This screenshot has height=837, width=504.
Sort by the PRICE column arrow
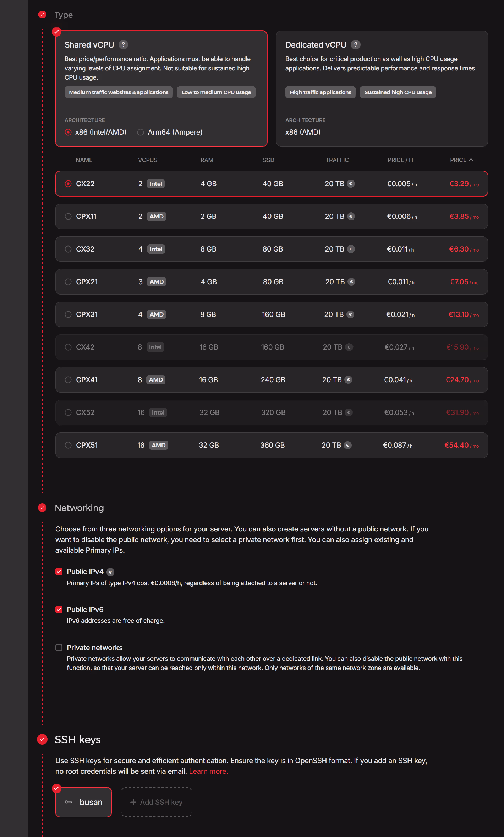point(471,160)
